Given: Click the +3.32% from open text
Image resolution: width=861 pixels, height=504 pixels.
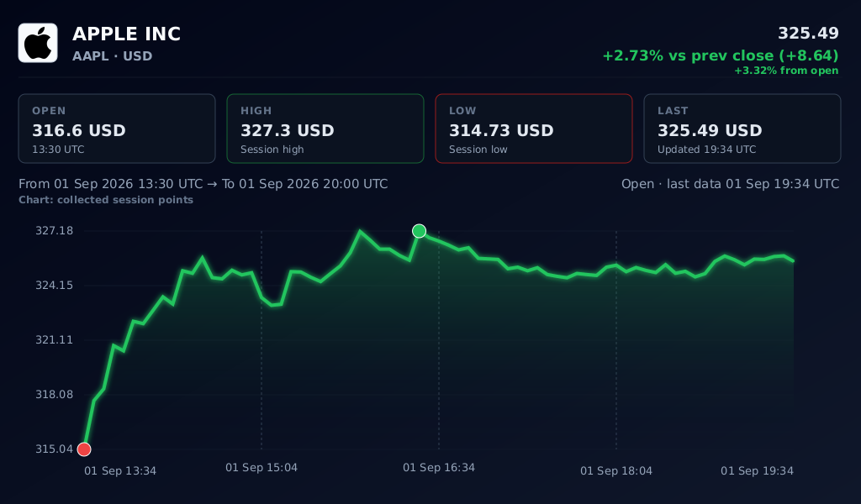Looking at the screenshot, I should point(786,71).
